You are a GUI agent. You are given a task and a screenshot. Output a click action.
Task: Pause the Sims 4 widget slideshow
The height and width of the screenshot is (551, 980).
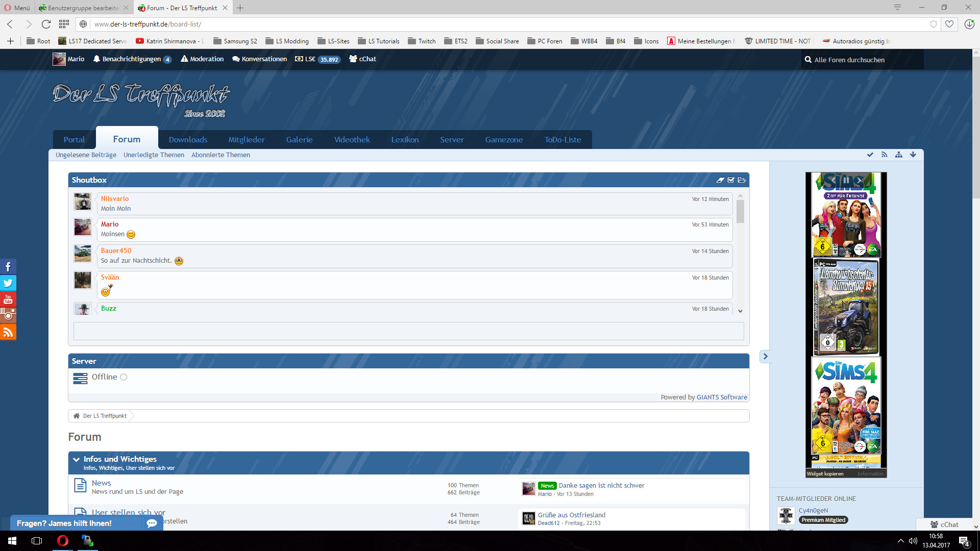pyautogui.click(x=846, y=180)
